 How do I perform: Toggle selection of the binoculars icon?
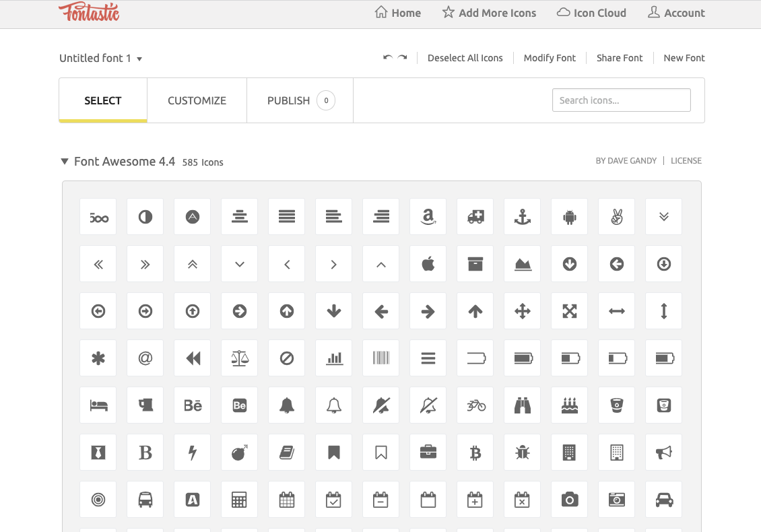(x=522, y=405)
